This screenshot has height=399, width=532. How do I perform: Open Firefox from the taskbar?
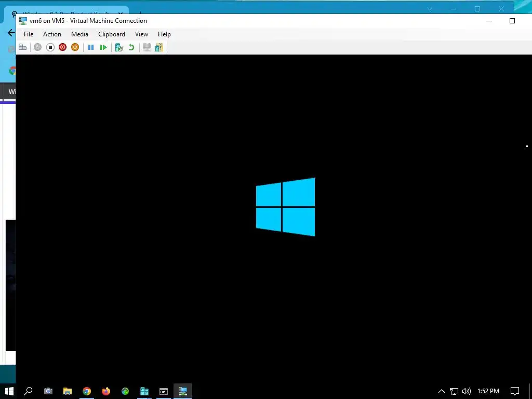click(x=106, y=391)
